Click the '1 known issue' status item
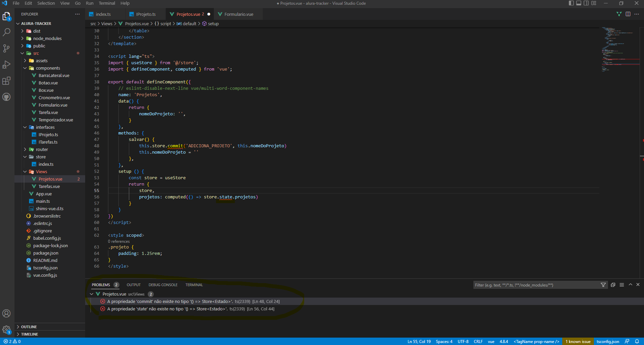 [578, 341]
